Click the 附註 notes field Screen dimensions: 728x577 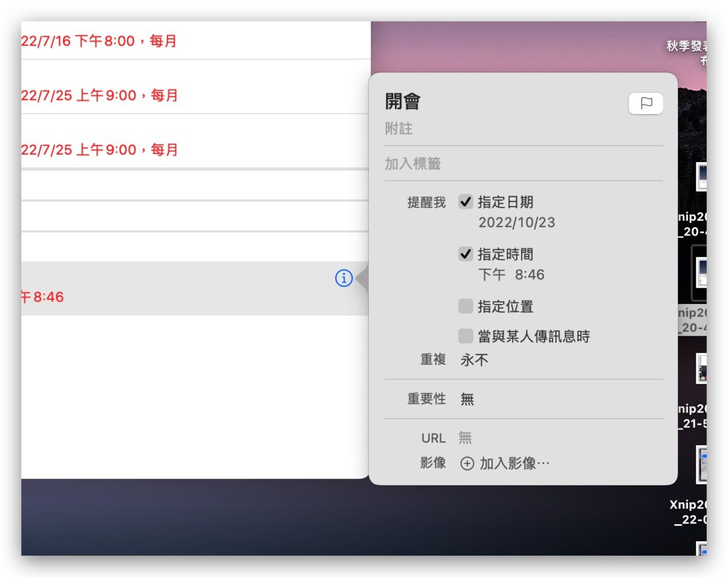click(523, 129)
